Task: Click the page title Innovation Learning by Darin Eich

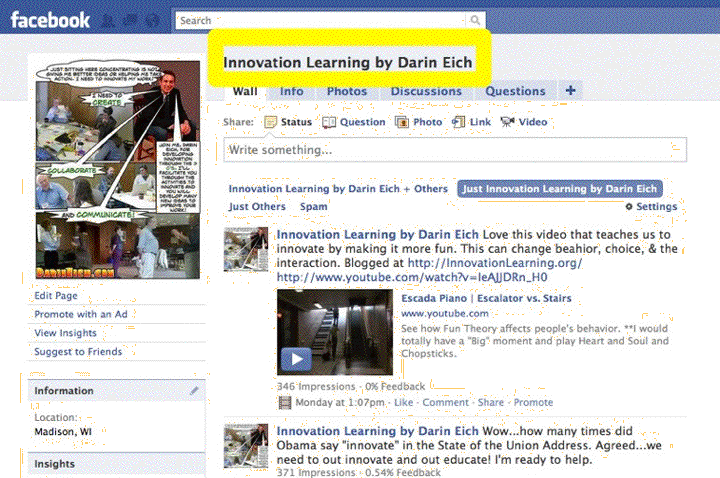Action: [348, 62]
